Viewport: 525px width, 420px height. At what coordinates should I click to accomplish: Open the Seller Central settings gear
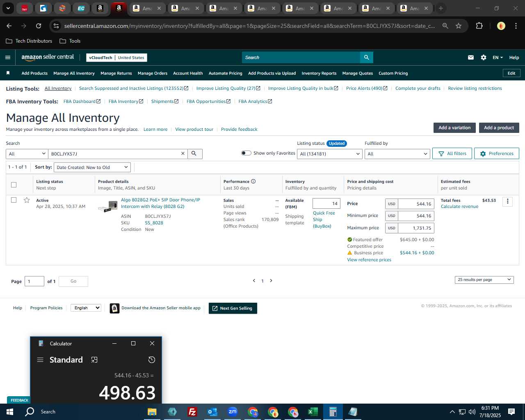(x=484, y=57)
